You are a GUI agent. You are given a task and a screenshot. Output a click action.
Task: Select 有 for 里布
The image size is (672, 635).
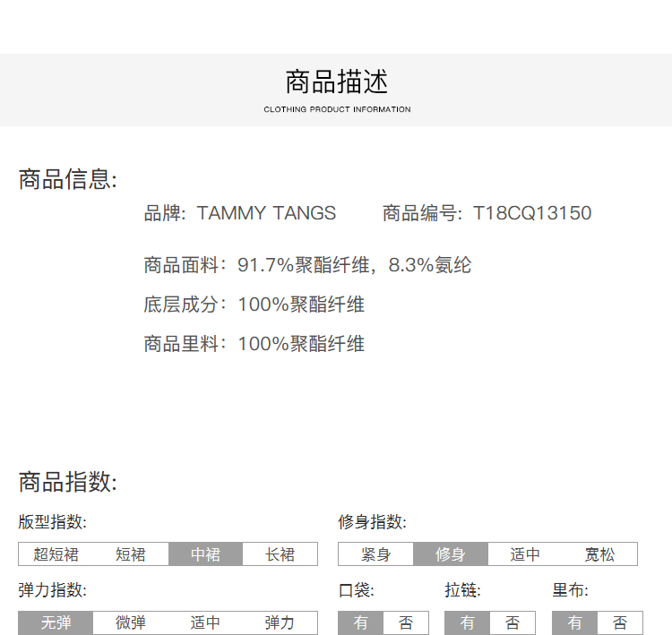tap(575, 622)
